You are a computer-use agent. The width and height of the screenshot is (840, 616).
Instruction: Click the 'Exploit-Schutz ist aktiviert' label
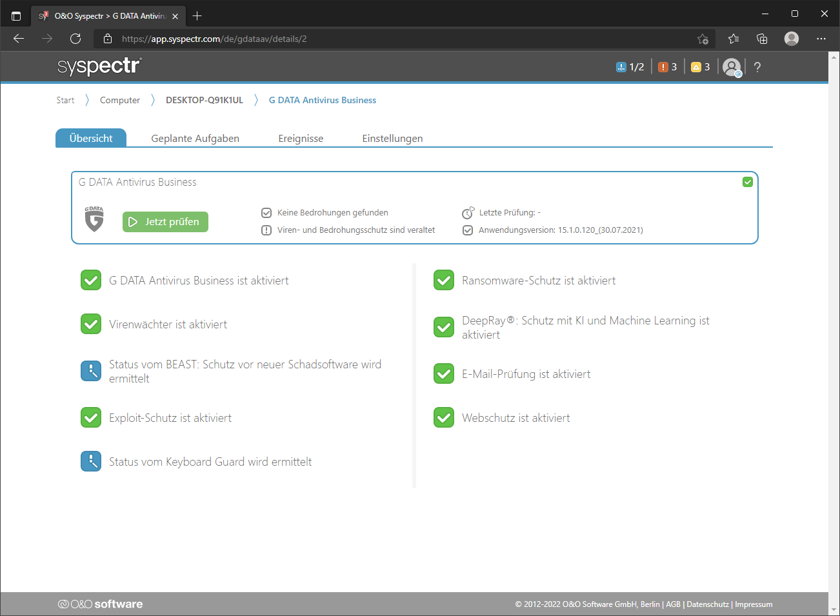pos(170,418)
